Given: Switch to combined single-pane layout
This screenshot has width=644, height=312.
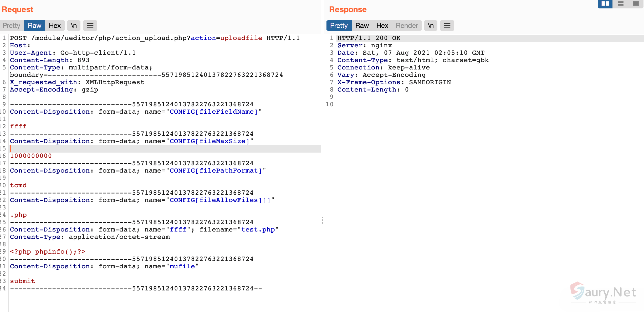Looking at the screenshot, I should (x=636, y=4).
